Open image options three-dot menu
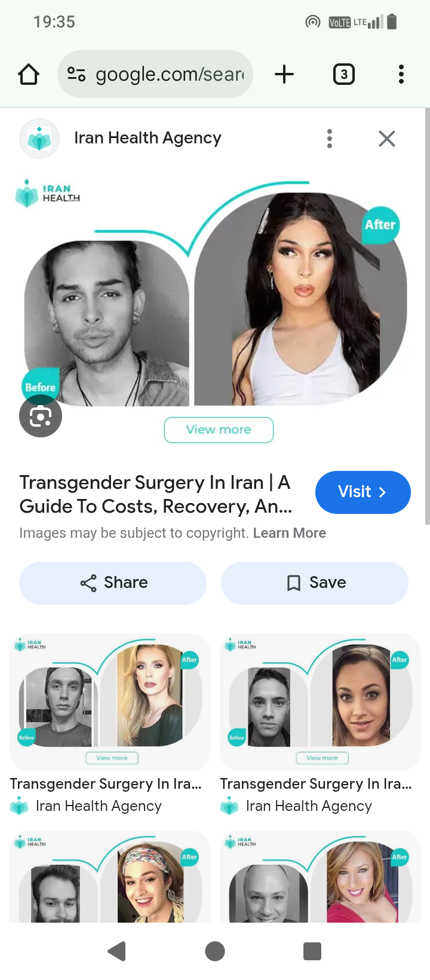The width and height of the screenshot is (430, 980). point(330,139)
